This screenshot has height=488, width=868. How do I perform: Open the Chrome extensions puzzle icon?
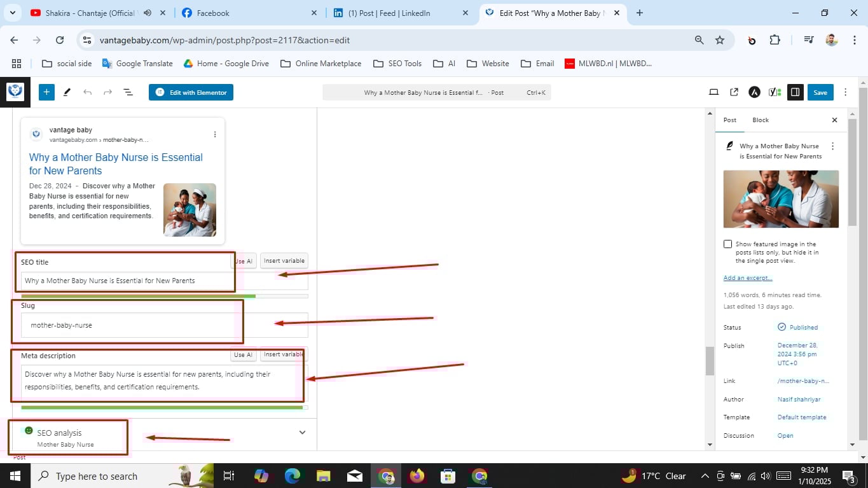point(775,40)
